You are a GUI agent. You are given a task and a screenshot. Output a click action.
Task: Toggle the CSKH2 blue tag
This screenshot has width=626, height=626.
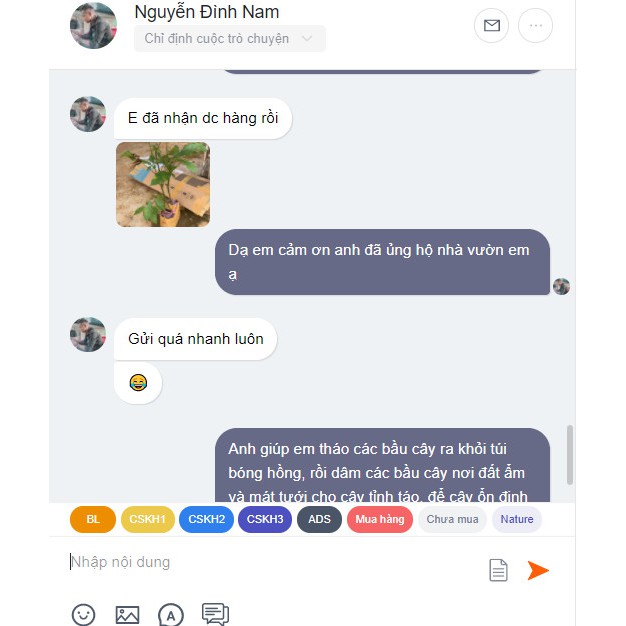tap(206, 519)
